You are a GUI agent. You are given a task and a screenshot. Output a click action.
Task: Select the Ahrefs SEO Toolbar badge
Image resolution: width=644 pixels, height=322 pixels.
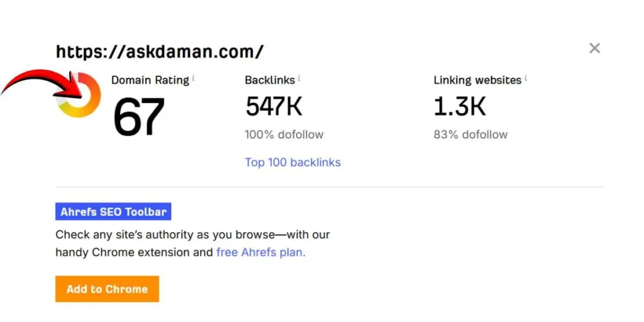coord(113,212)
